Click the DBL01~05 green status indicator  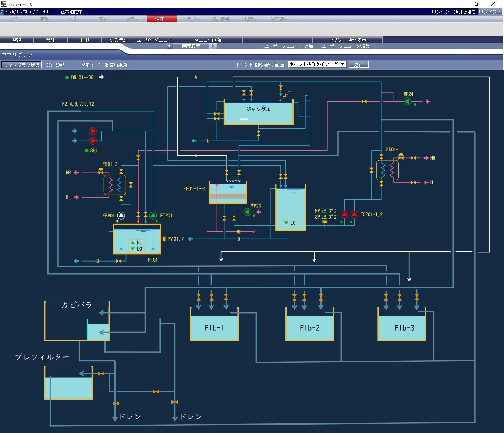(x=67, y=78)
